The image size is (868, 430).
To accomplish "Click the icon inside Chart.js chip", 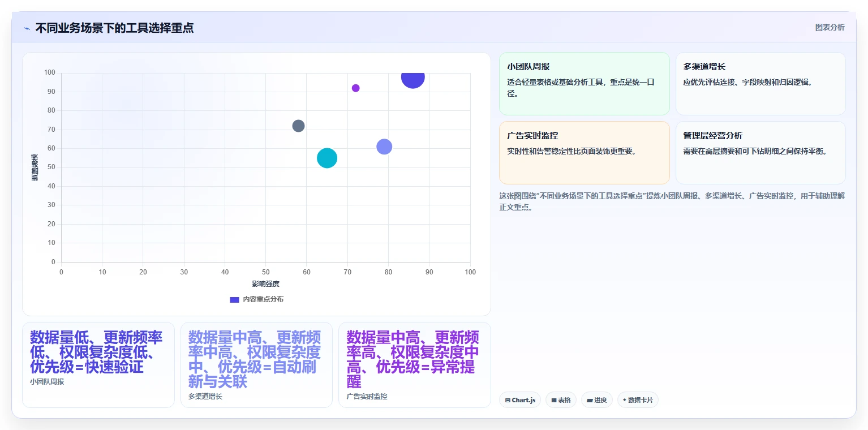I will (x=508, y=401).
